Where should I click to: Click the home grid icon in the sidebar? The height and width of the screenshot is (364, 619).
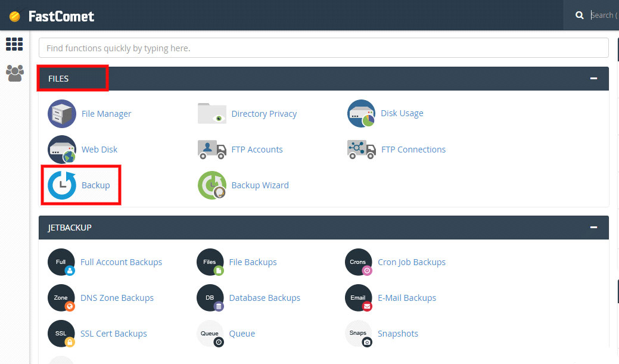14,44
